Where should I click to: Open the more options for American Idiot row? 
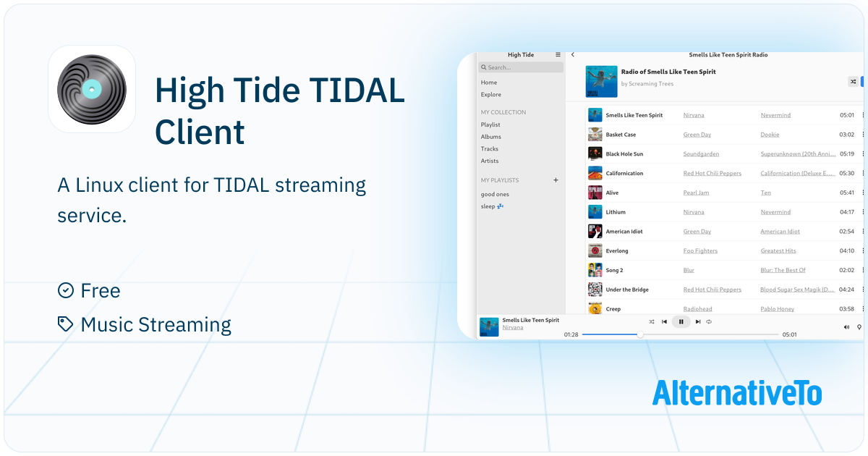coord(863,232)
